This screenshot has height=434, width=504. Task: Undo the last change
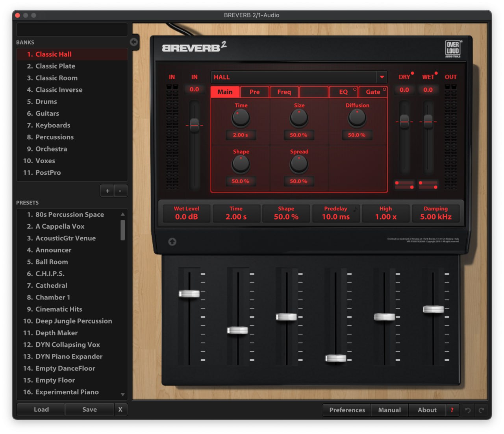(468, 410)
